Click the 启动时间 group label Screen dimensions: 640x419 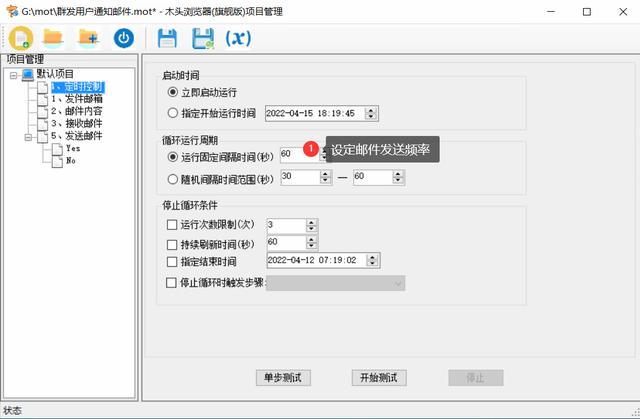click(181, 75)
